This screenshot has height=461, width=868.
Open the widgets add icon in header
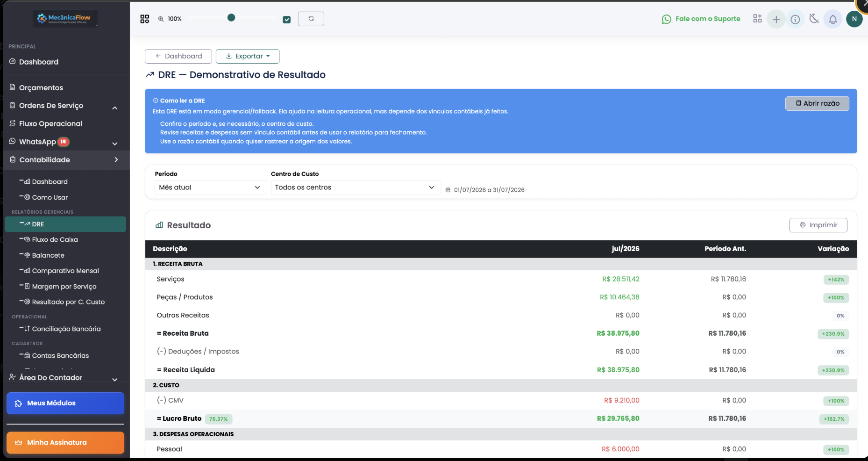coord(757,19)
